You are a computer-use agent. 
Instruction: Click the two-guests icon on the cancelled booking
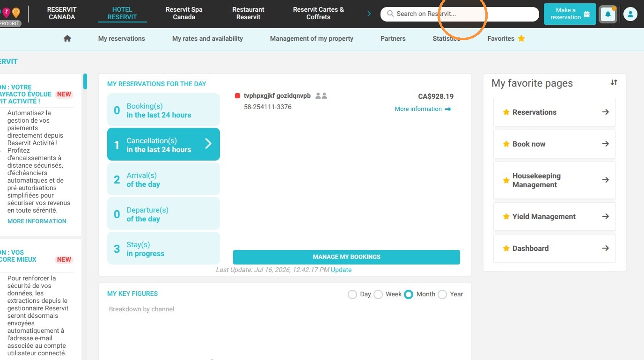(321, 96)
